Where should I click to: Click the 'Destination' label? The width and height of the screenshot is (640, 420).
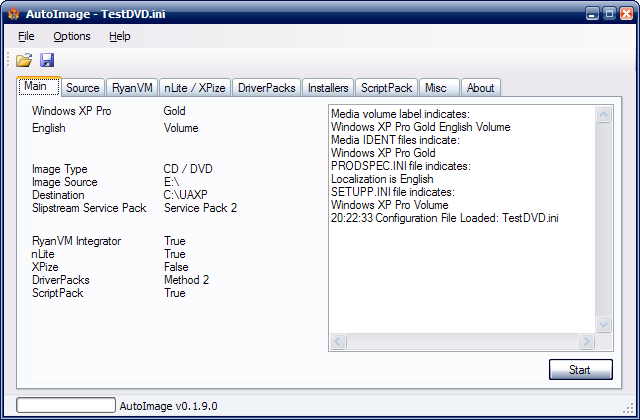pyautogui.click(x=58, y=195)
